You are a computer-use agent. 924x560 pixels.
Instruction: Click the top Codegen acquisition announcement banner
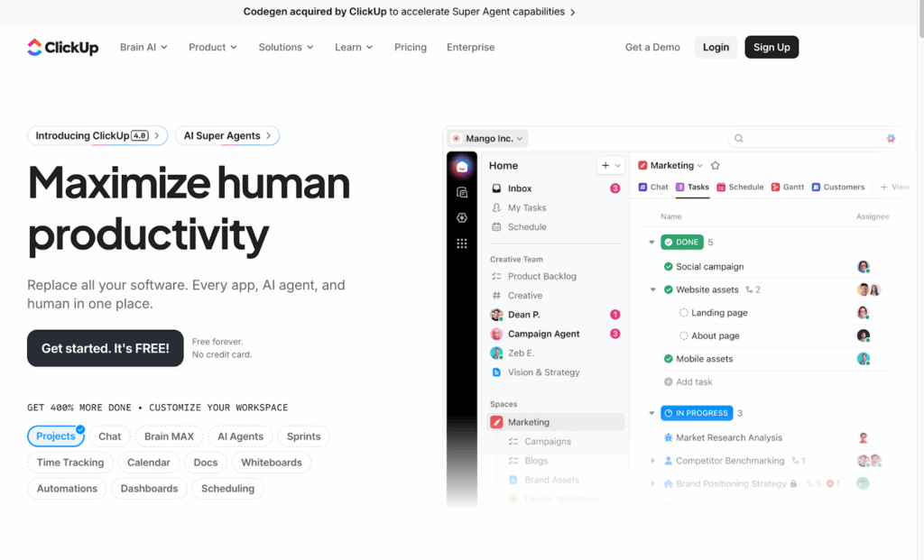(409, 12)
